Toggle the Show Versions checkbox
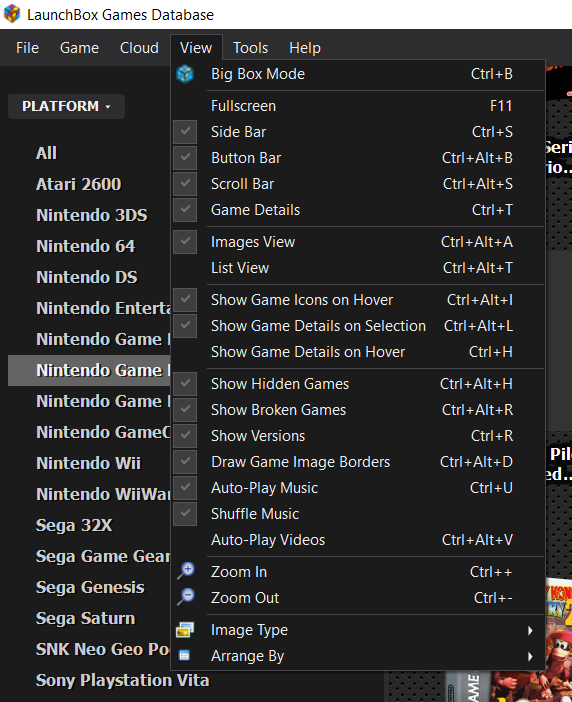 tap(185, 436)
